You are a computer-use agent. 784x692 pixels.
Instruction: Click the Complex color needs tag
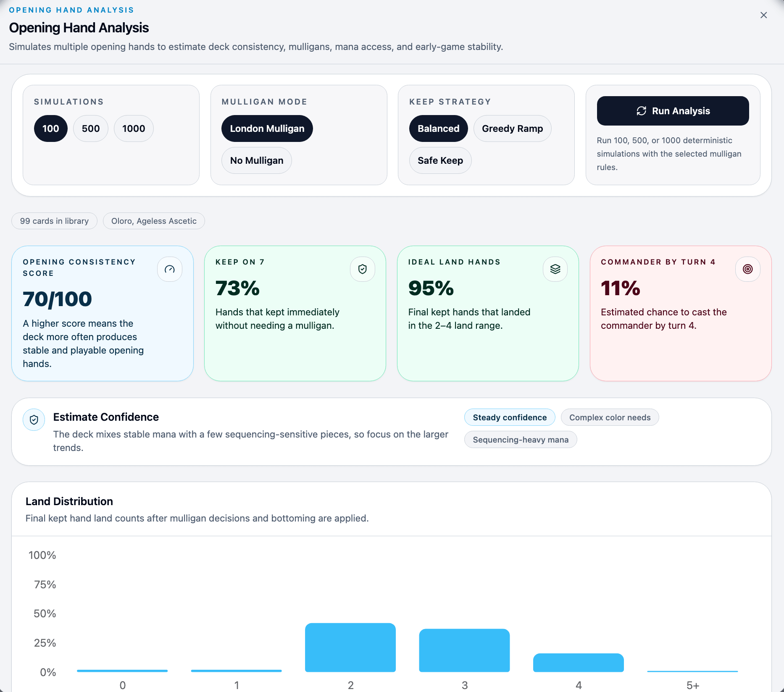coord(610,417)
